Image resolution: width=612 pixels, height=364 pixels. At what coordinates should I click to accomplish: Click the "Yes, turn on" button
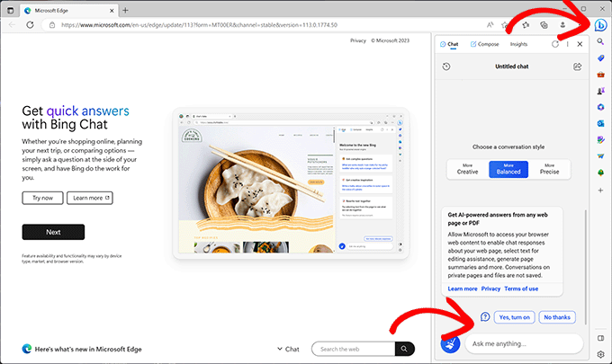coord(515,316)
